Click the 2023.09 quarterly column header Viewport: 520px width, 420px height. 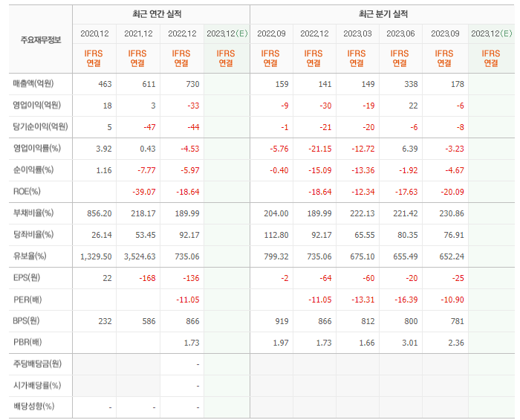click(445, 33)
